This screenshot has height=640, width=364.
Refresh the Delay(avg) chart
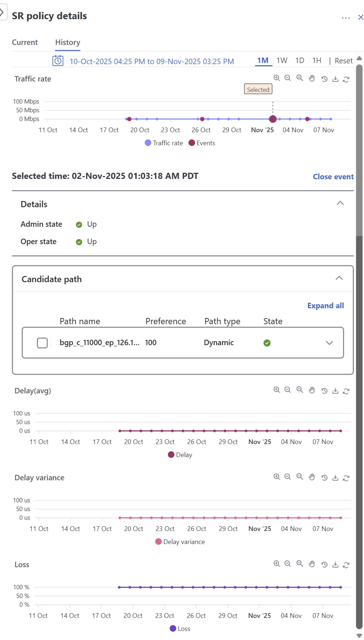tap(346, 391)
